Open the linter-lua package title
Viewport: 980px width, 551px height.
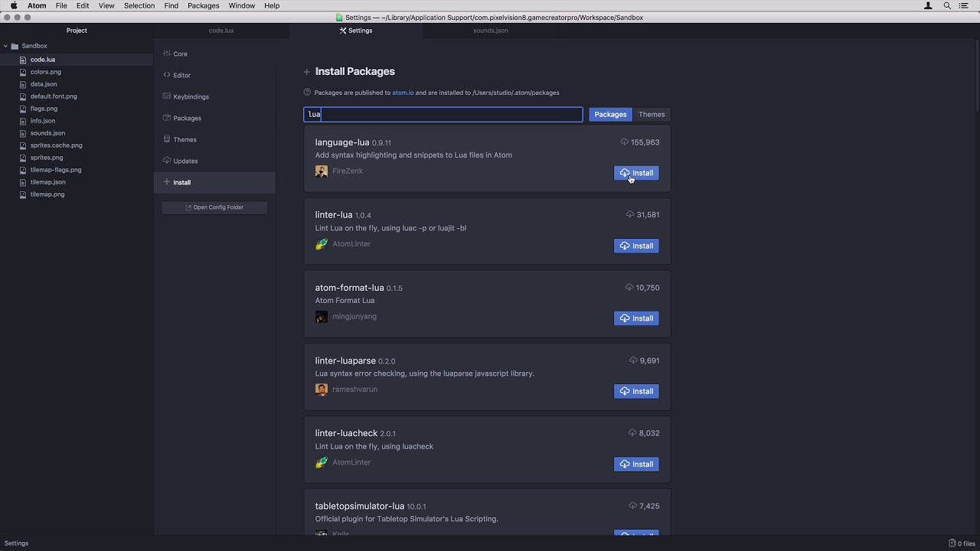[x=334, y=215]
